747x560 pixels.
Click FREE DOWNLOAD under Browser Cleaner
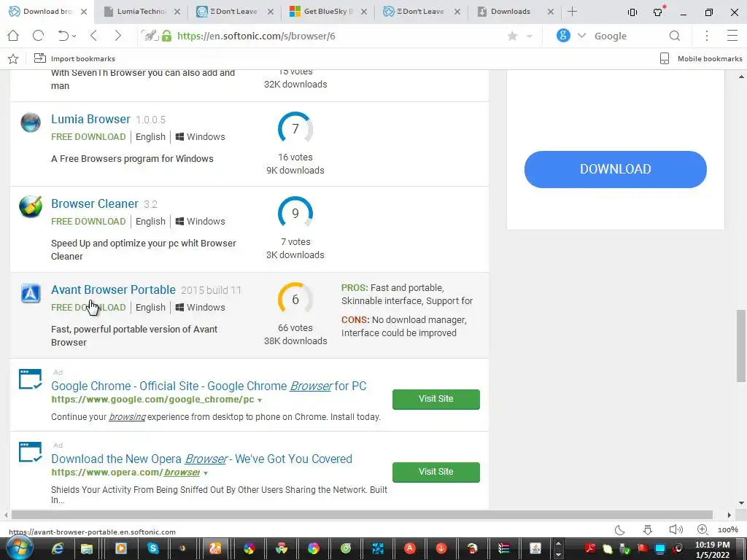pyautogui.click(x=88, y=222)
